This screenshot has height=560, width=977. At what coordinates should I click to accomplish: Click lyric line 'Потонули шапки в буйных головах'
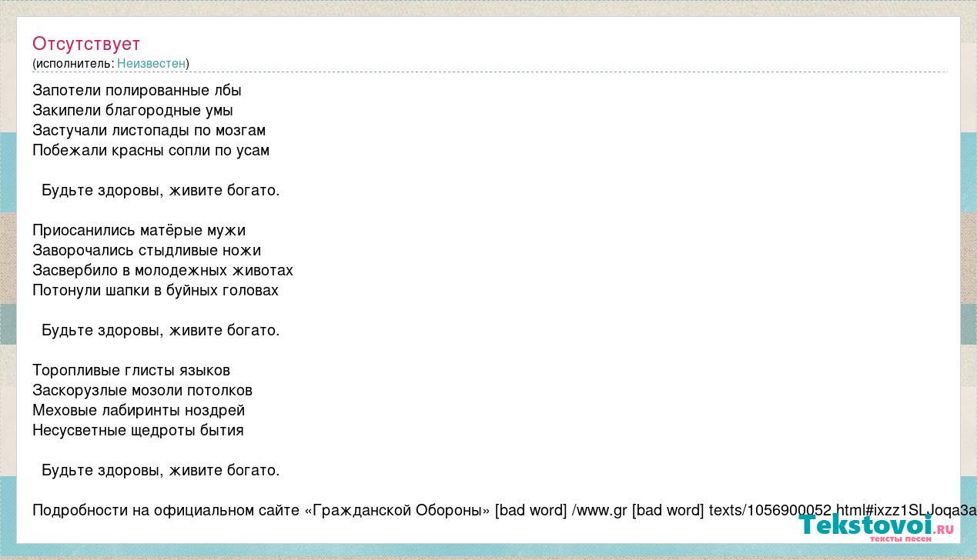[x=156, y=291]
